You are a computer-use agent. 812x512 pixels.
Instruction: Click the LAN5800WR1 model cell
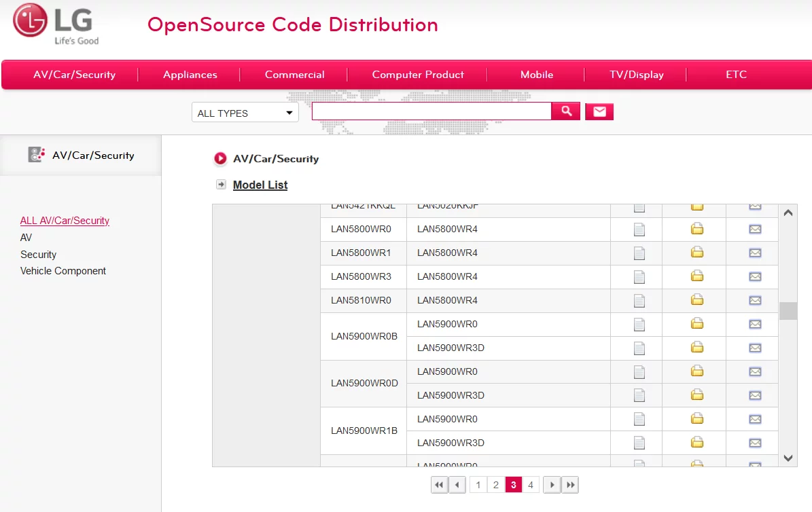click(363, 253)
